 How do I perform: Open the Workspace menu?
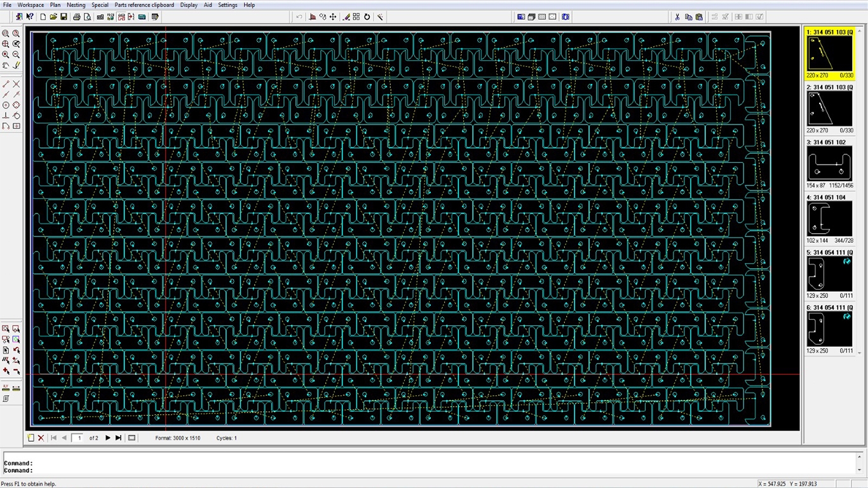31,5
